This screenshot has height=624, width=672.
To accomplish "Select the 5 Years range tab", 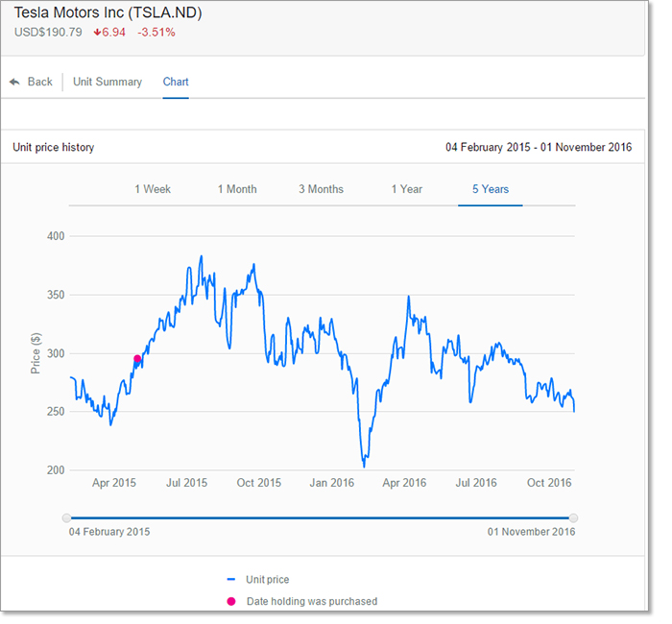I will [491, 189].
